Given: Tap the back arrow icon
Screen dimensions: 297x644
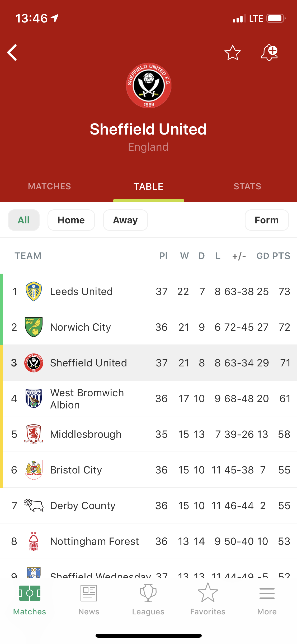Looking at the screenshot, I should (x=12, y=52).
